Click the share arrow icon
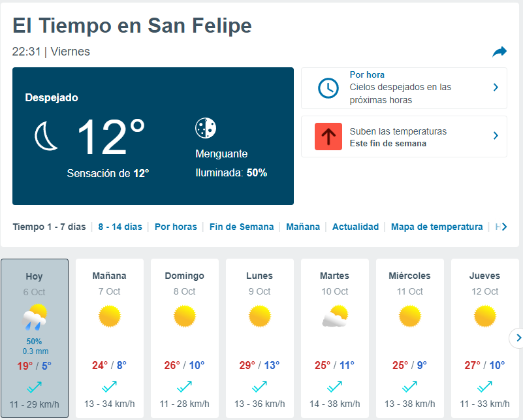The image size is (523, 420). (x=499, y=52)
